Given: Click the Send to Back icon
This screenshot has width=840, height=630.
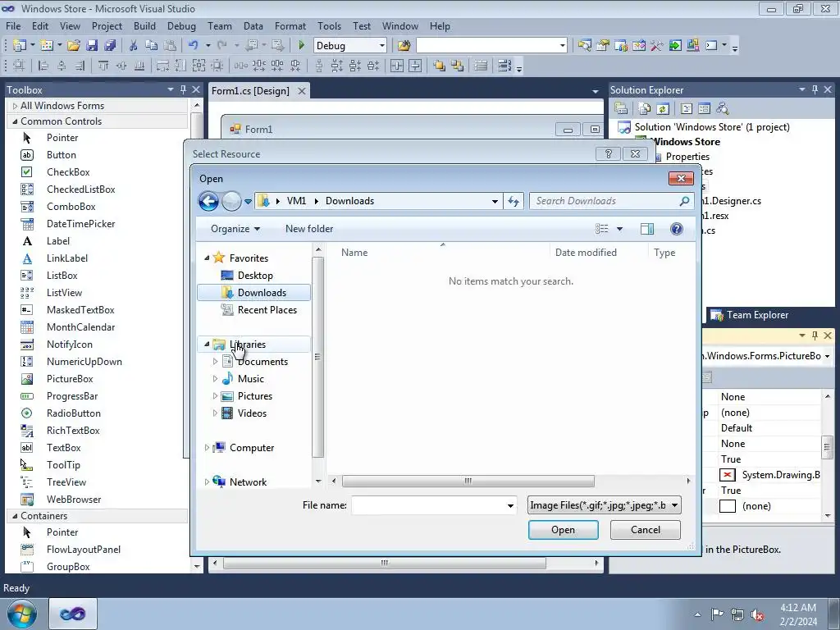Looking at the screenshot, I should coord(458,66).
